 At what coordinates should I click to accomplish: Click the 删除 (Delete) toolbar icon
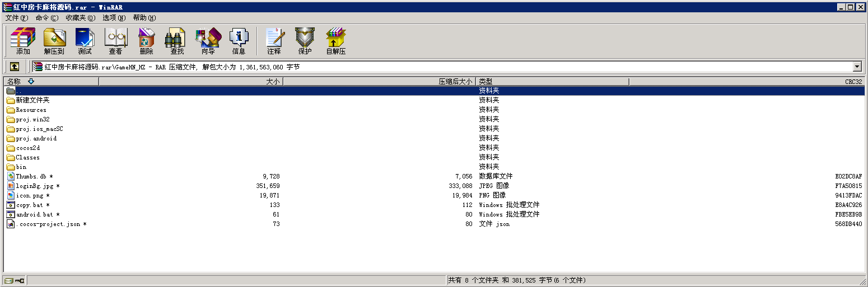click(x=146, y=41)
